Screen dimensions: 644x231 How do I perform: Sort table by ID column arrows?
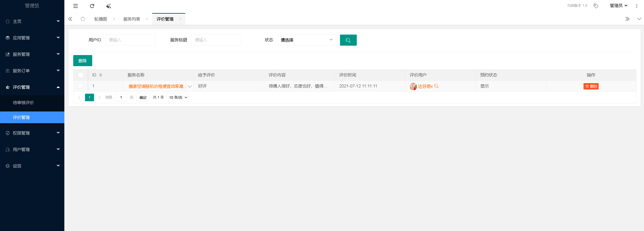pos(100,75)
